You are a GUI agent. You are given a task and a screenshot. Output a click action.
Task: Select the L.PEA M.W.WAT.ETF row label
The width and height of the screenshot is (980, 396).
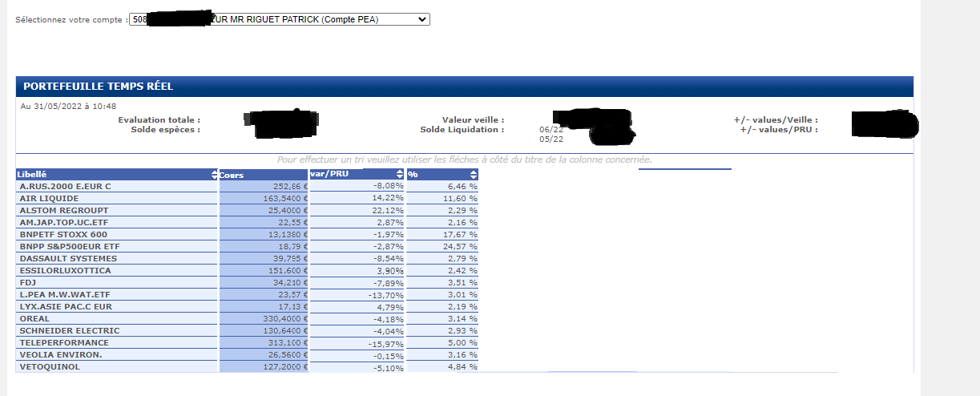[x=64, y=294]
